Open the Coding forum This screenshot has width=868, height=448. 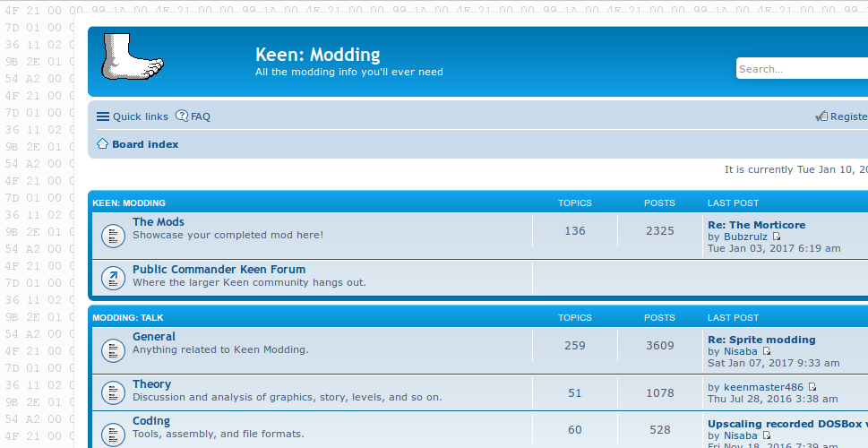click(151, 421)
